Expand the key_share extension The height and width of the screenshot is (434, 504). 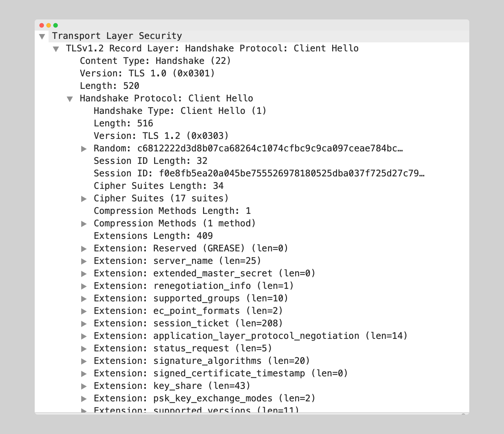tap(84, 386)
